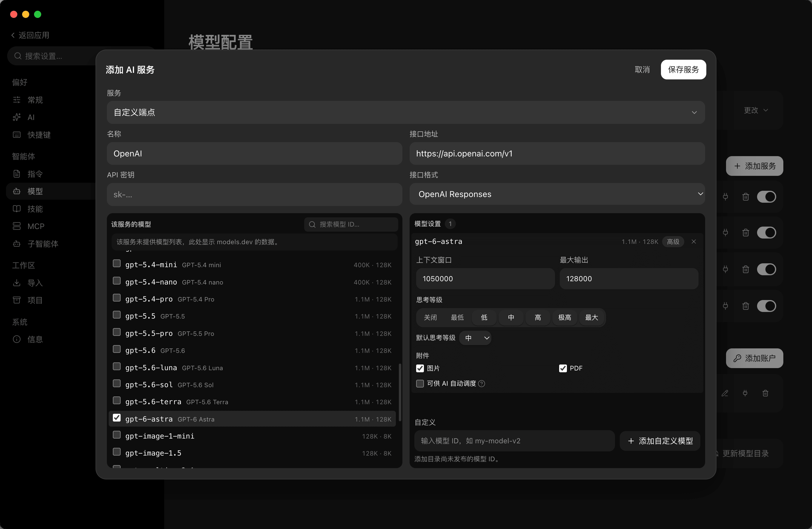Open the MCP servers section
Viewport: 812px width, 529px height.
pyautogui.click(x=29, y=226)
